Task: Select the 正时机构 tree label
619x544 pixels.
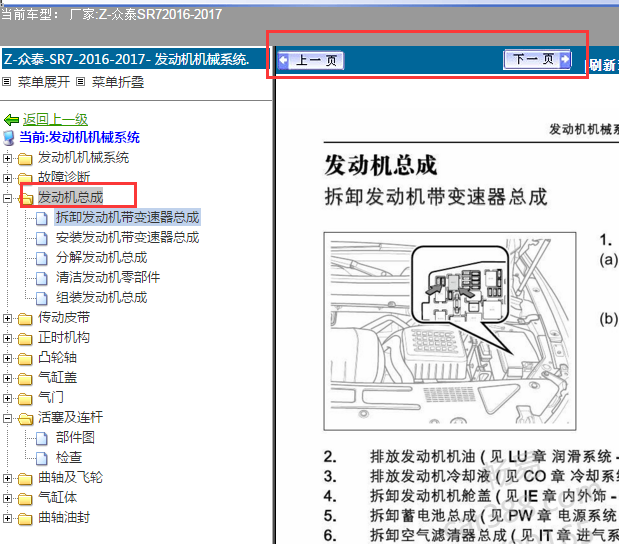Action: [x=64, y=337]
